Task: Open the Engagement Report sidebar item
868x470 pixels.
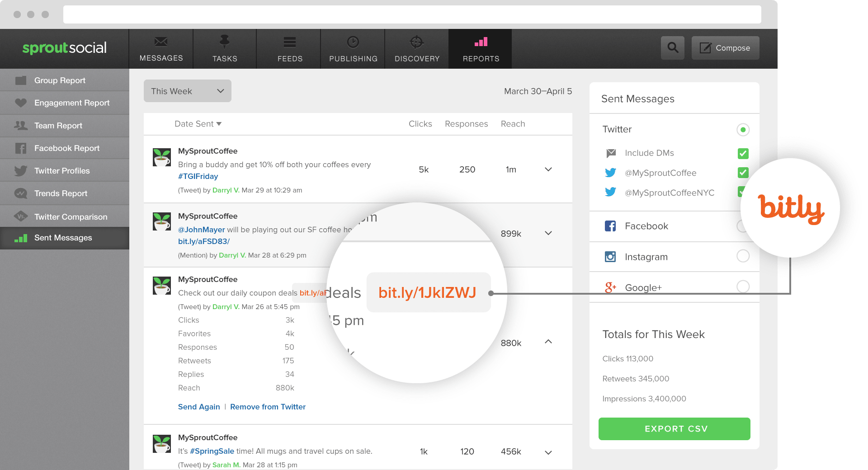Action: 65,103
